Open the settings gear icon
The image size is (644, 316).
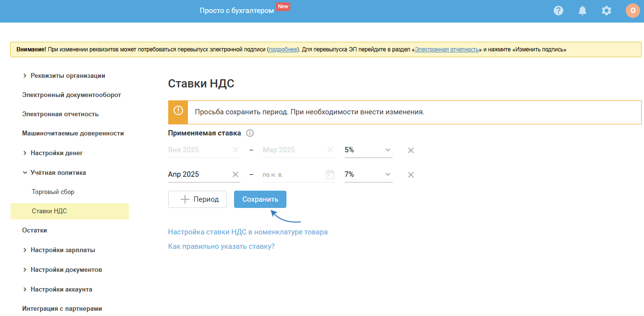[x=607, y=11]
